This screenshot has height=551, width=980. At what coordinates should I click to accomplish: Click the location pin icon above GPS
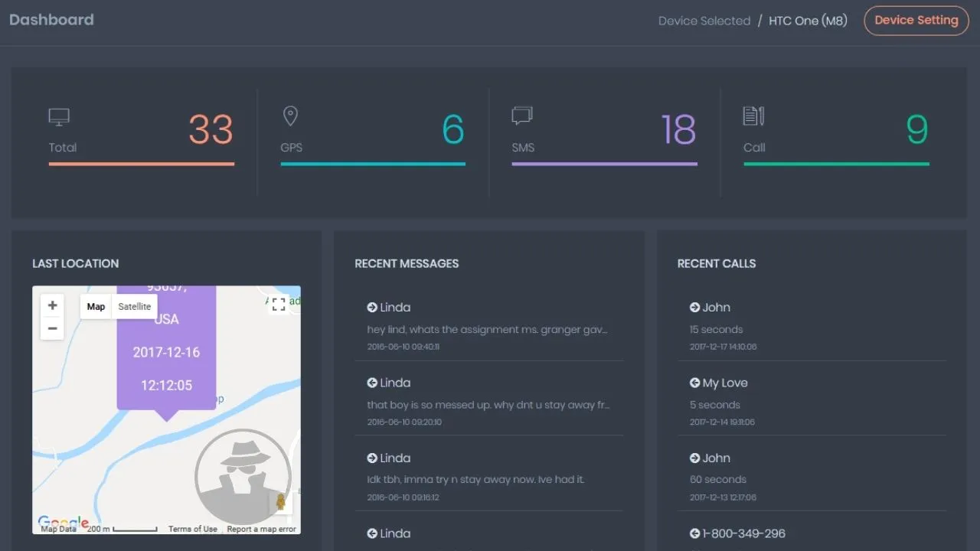click(x=290, y=116)
